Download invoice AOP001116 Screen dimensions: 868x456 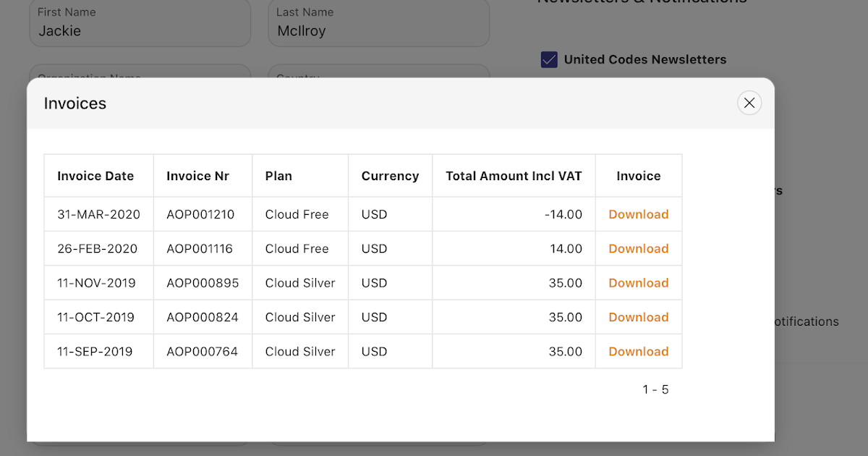(x=639, y=248)
